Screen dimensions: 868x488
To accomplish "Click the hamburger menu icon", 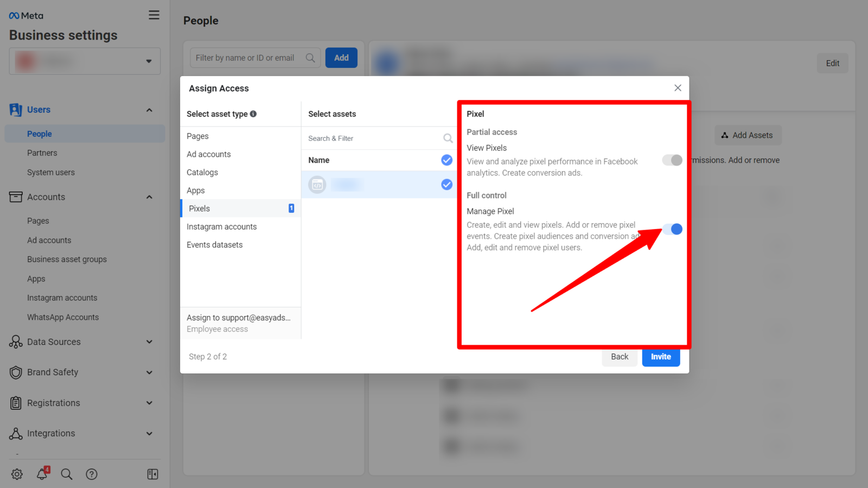I will point(154,15).
